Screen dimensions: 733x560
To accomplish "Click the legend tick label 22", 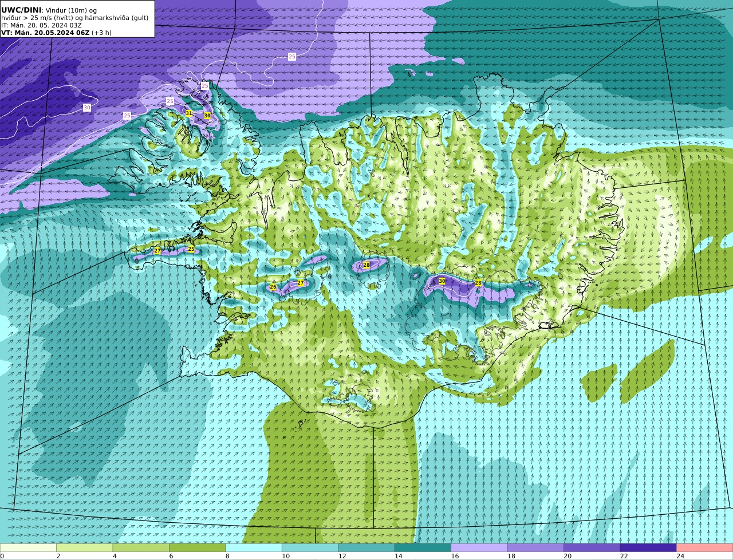I will [624, 556].
